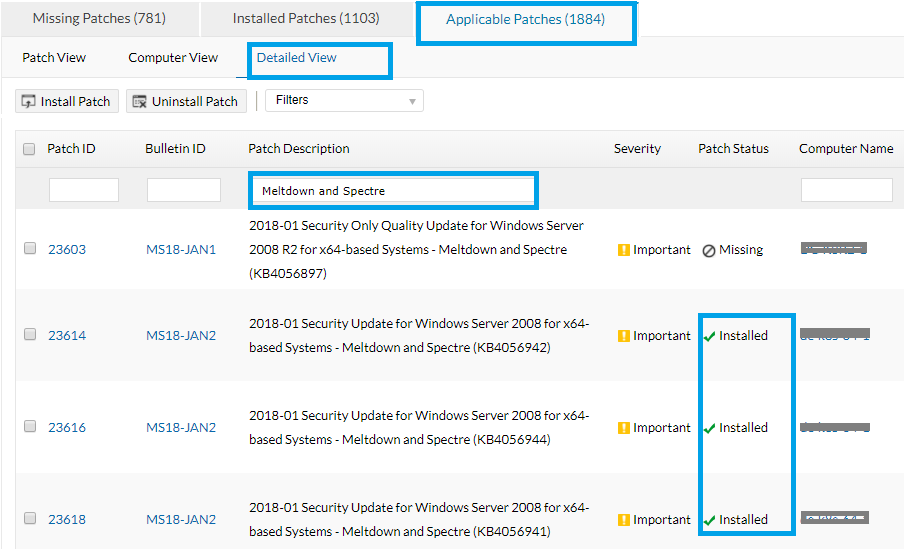Screen dimensions: 904x549
Task: Select the checkbox for patch 23616
Action: (30, 427)
